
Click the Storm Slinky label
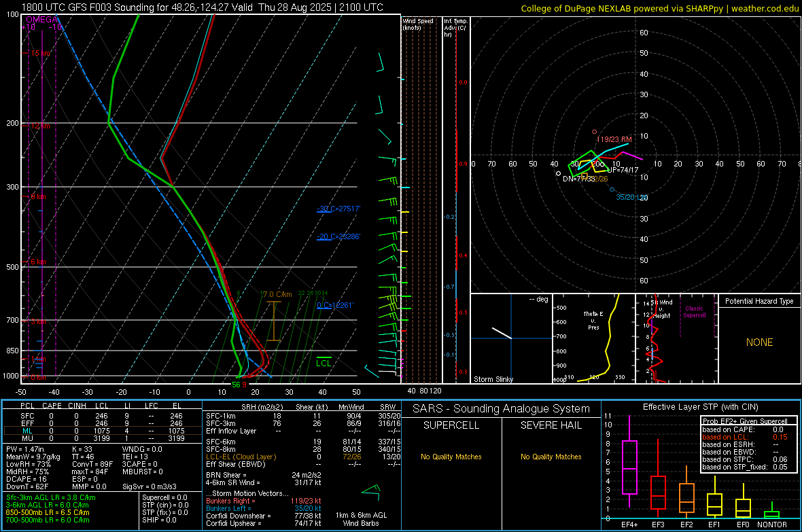(x=493, y=379)
